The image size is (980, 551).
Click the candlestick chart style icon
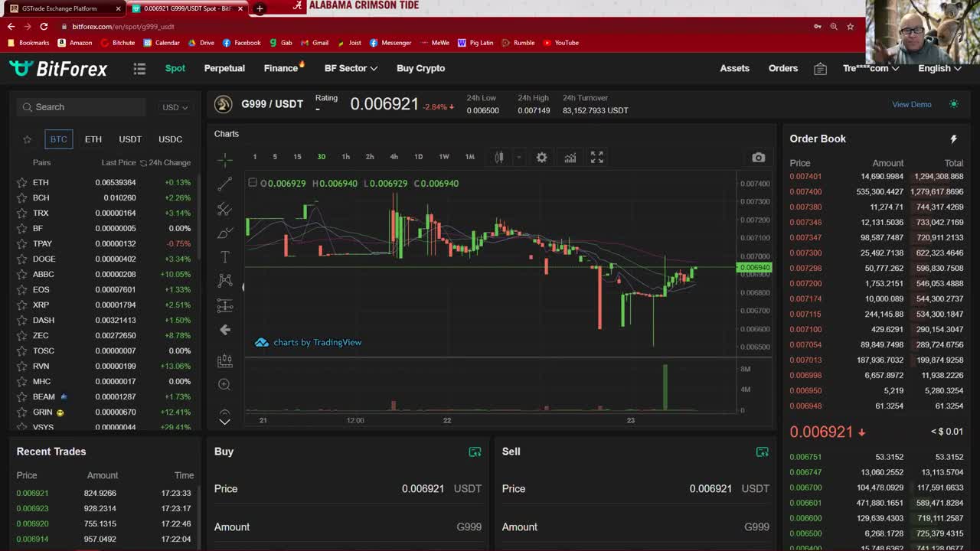(498, 157)
